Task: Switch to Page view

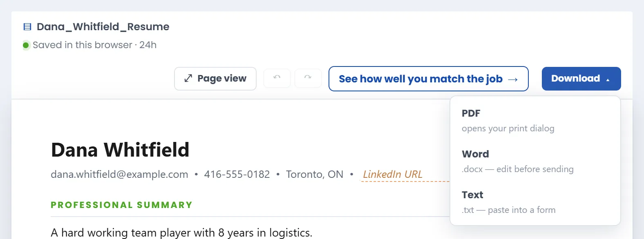Action: 215,79
